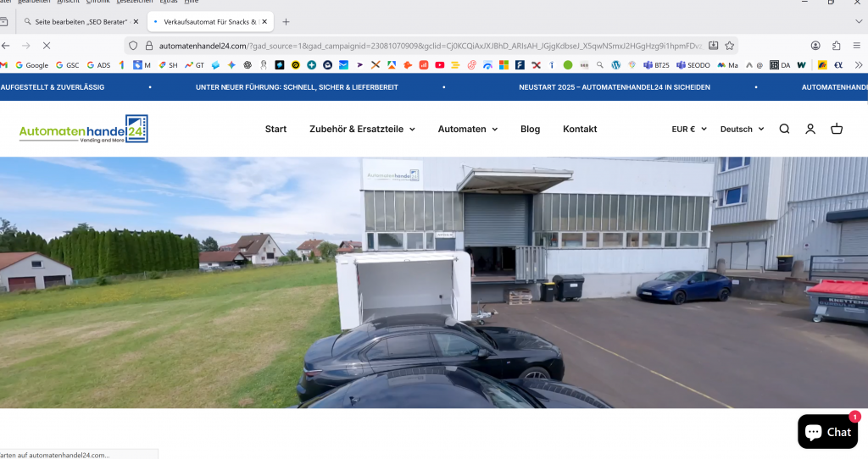The height and width of the screenshot is (459, 868).
Task: Click the address bar URL field
Action: tap(424, 46)
